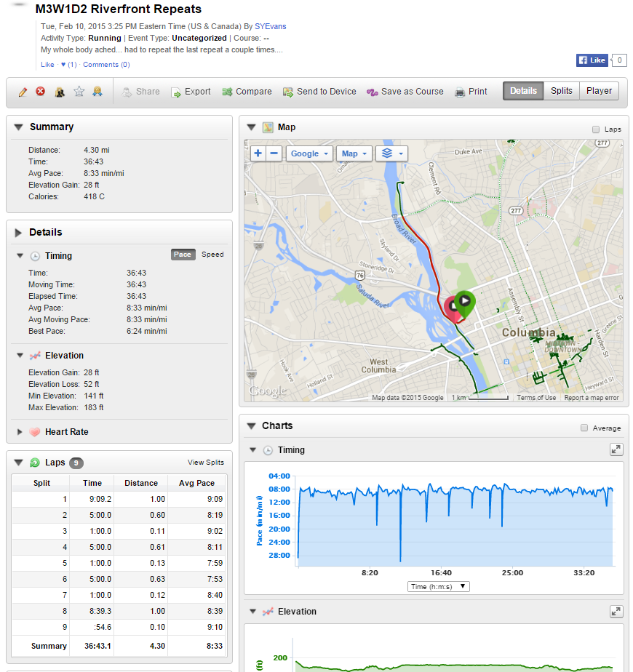Click Facebook Like button
The image size is (633, 672).
(592, 60)
